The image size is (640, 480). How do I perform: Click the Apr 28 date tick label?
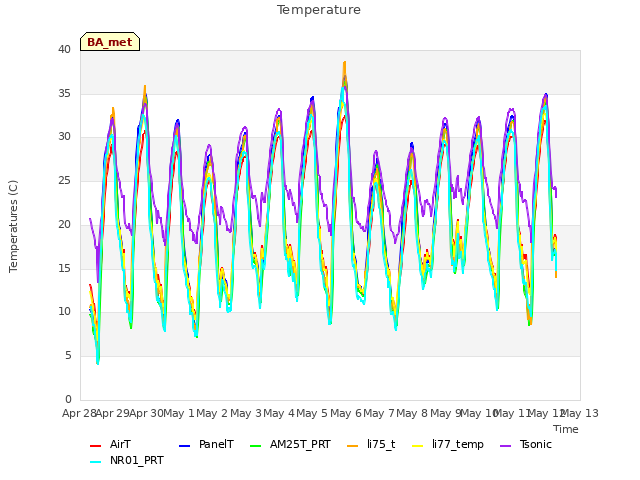(x=79, y=413)
